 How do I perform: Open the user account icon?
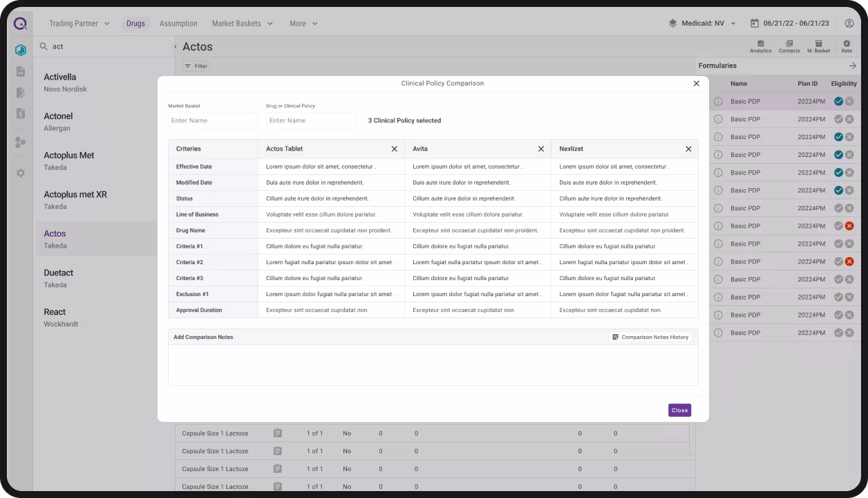tap(849, 24)
